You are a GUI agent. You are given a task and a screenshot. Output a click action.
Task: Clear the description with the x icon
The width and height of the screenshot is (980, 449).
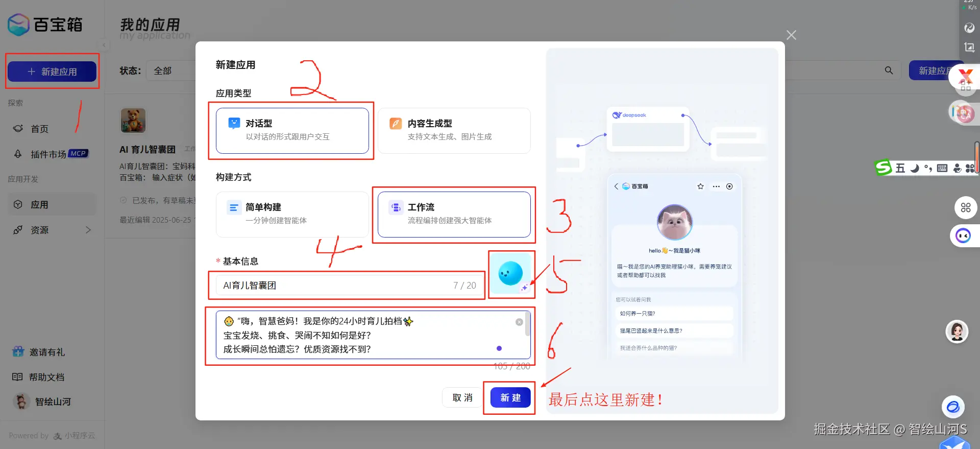coord(519,322)
